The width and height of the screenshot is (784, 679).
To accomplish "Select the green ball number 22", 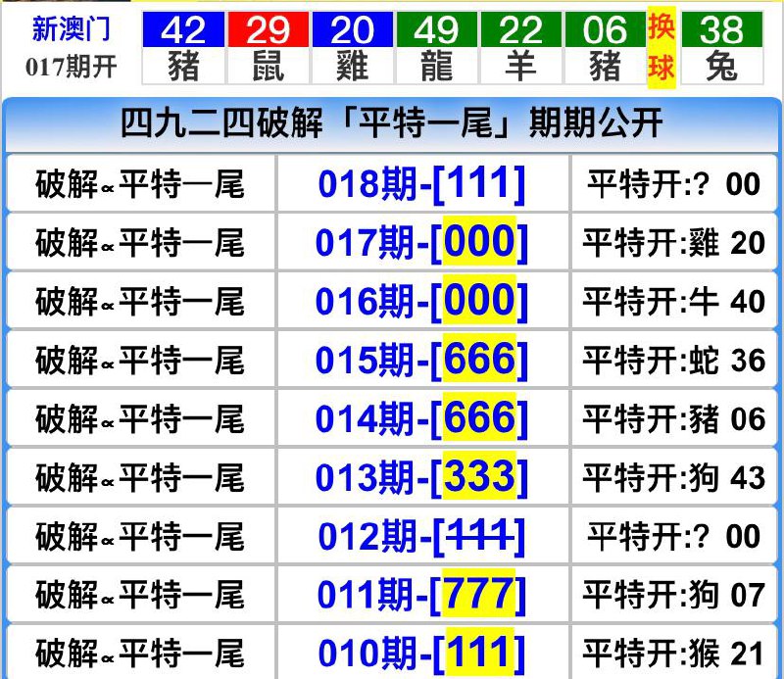I will 521,29.
